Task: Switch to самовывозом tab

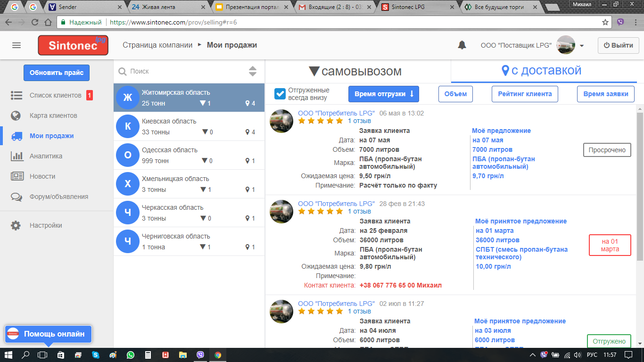Action: [x=358, y=71]
